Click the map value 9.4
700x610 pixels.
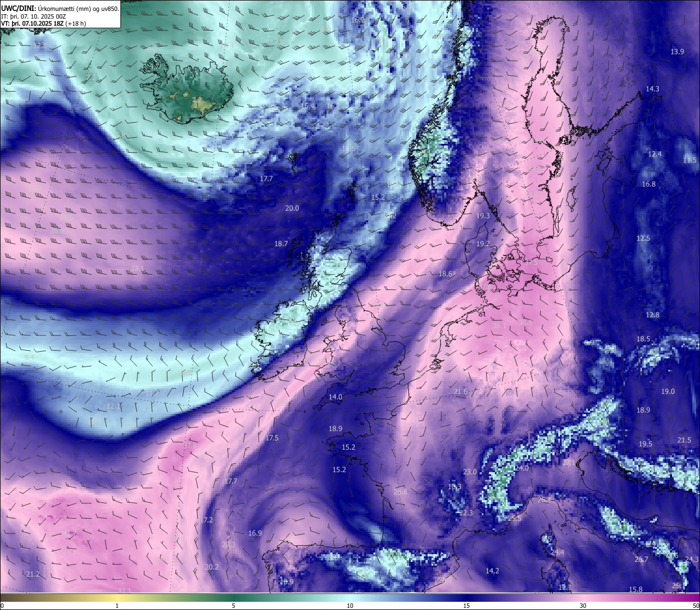[30, 357]
